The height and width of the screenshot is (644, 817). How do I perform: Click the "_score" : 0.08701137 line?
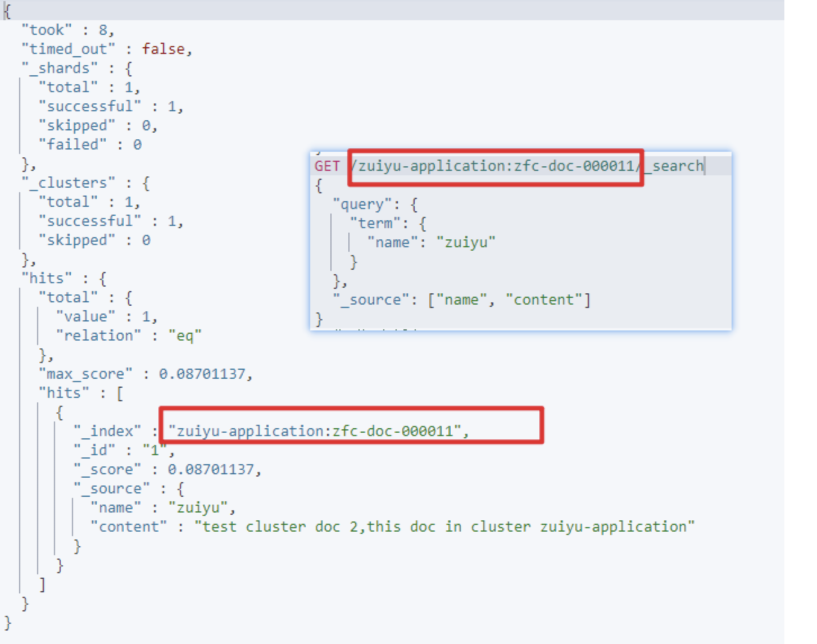pos(167,469)
